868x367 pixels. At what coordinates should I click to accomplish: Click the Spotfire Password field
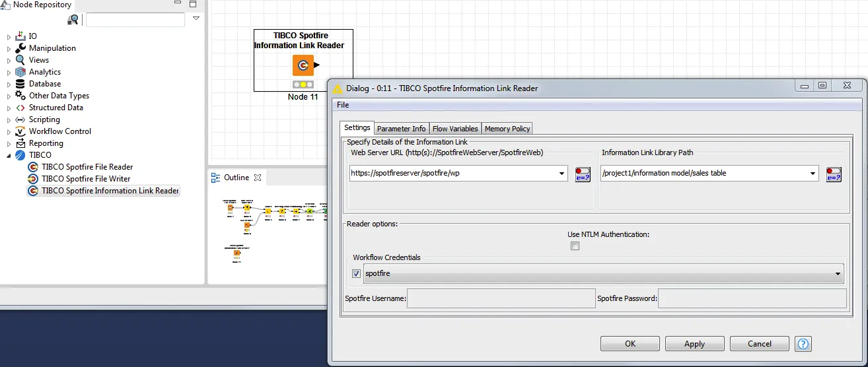point(752,298)
